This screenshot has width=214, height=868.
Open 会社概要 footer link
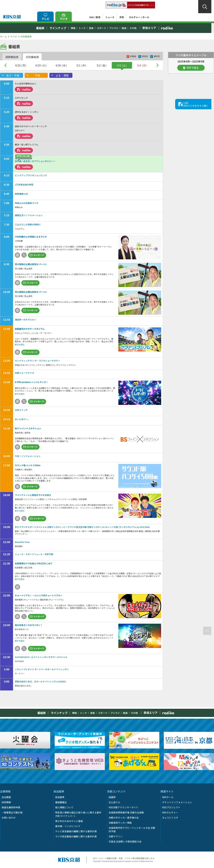6,797
